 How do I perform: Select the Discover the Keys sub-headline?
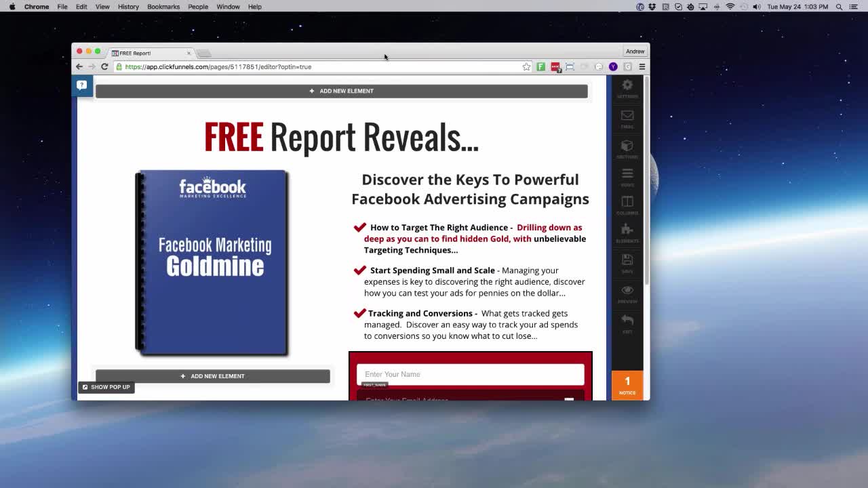pos(470,189)
